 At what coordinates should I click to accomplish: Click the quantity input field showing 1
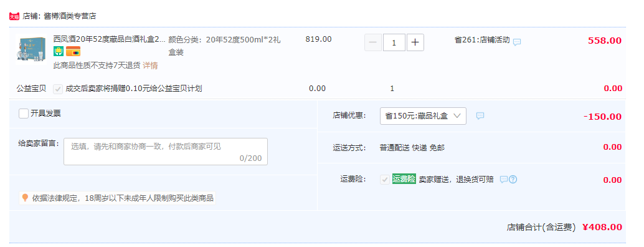(x=394, y=42)
